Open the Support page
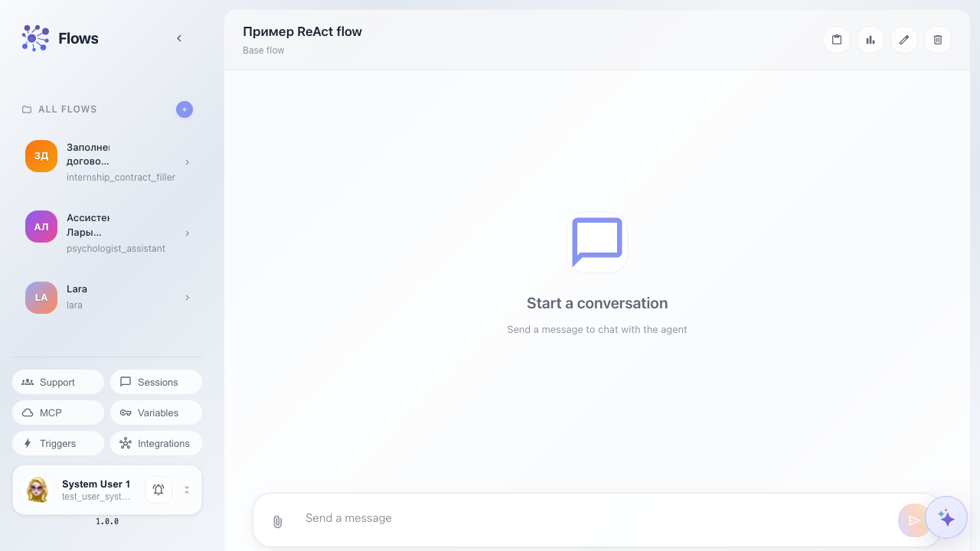980x551 pixels. click(x=58, y=382)
